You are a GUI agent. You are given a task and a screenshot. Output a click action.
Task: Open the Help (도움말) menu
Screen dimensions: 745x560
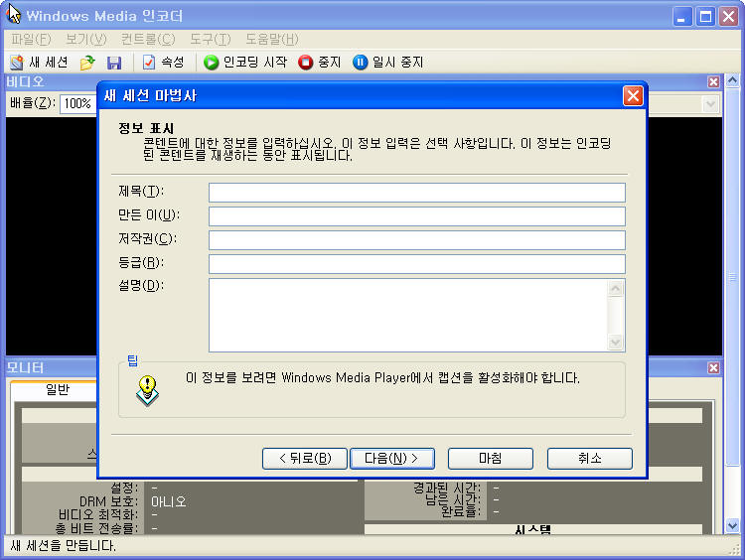tap(272, 39)
